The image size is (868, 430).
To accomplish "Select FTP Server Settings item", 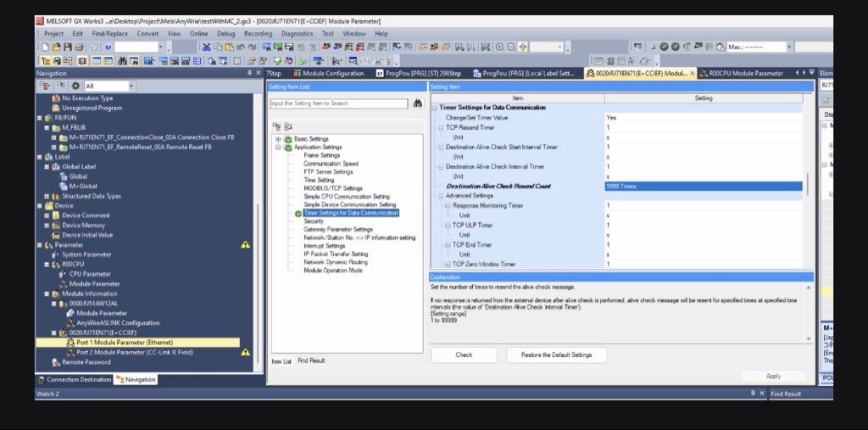I will 328,172.
